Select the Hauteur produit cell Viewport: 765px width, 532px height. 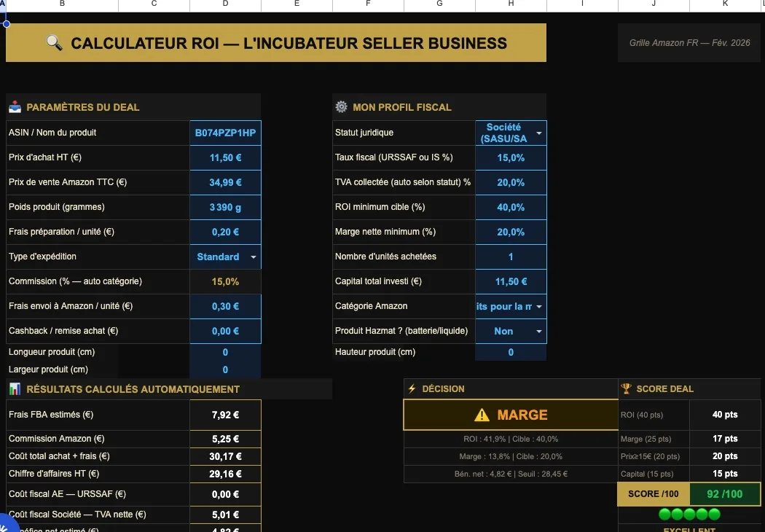point(511,353)
